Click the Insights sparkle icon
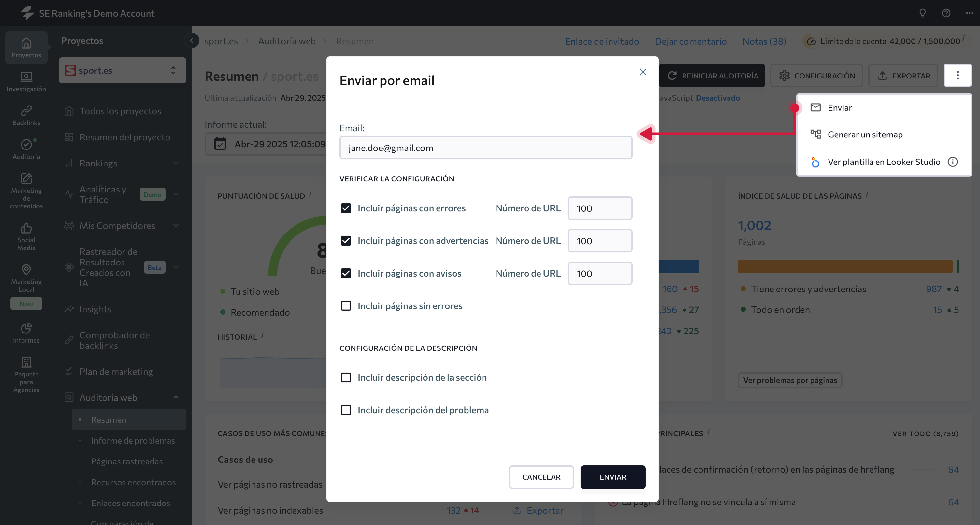 (x=69, y=309)
